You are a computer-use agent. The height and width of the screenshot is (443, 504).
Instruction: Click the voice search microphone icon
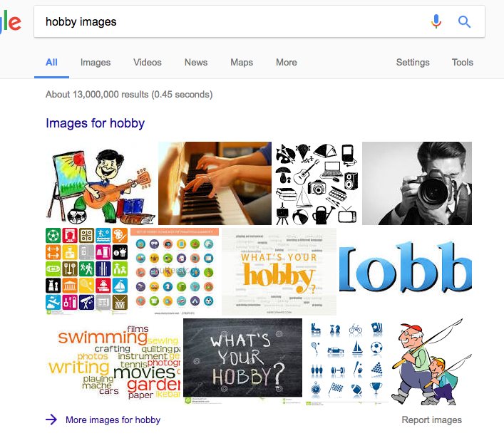point(436,21)
